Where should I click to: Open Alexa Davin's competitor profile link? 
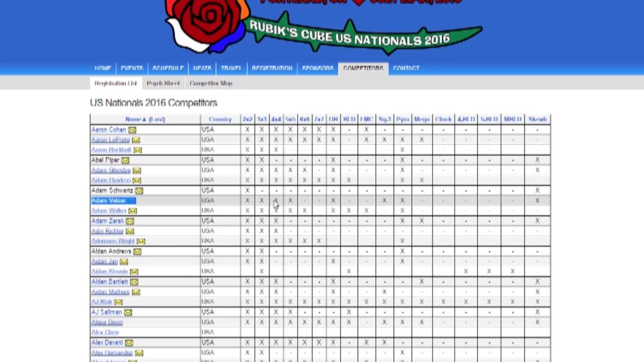(107, 322)
